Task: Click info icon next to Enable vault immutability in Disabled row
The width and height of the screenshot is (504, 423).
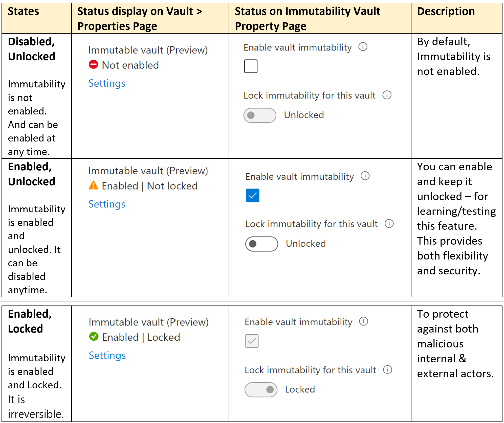Action: (363, 47)
